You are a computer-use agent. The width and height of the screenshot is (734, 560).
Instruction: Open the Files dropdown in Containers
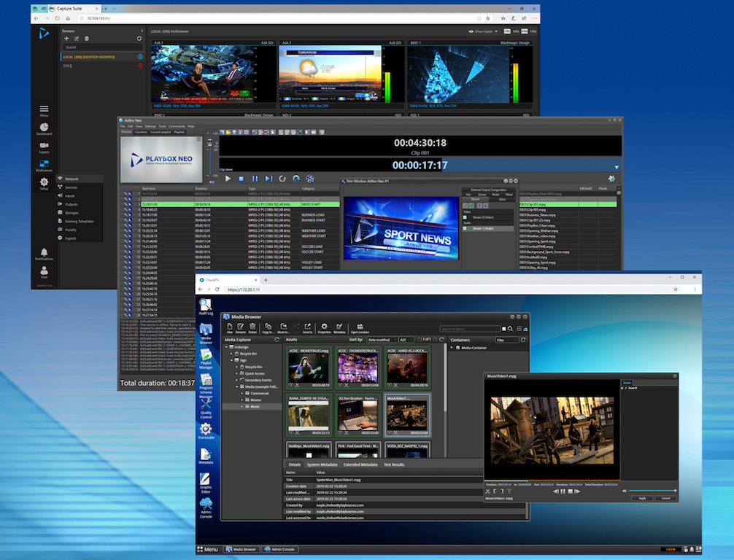coord(506,340)
